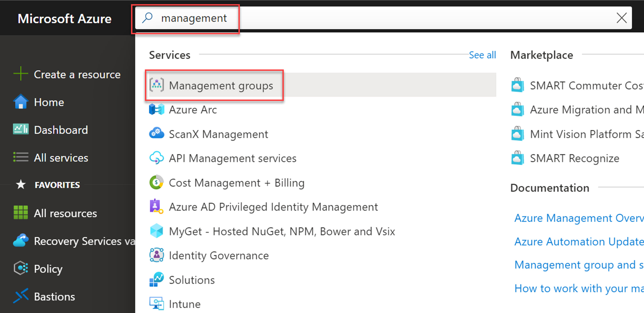This screenshot has width=644, height=313.
Task: Click the search magnifier icon
Action: [148, 18]
